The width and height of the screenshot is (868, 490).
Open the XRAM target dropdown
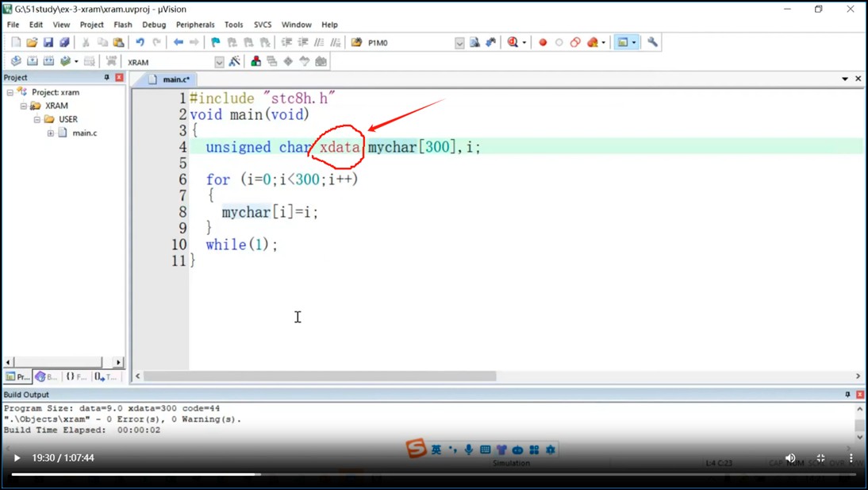click(219, 62)
